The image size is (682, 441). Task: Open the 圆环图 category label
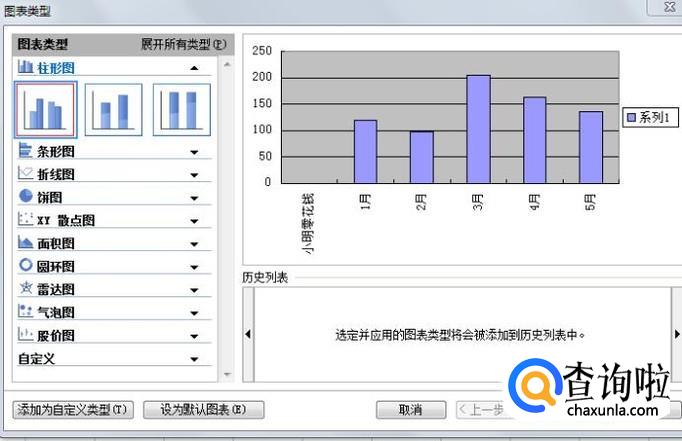(x=56, y=267)
